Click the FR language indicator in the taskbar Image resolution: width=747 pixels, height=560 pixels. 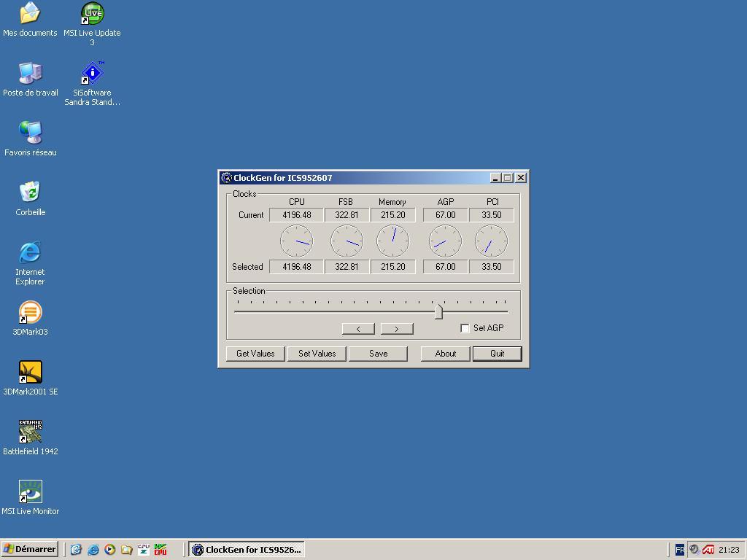tap(680, 550)
